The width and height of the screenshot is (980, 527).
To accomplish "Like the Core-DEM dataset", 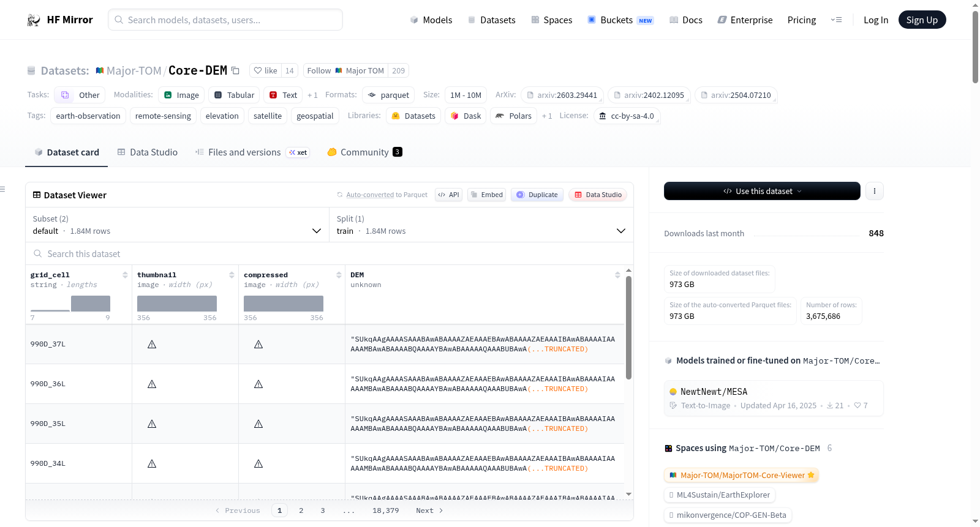I will pos(265,70).
